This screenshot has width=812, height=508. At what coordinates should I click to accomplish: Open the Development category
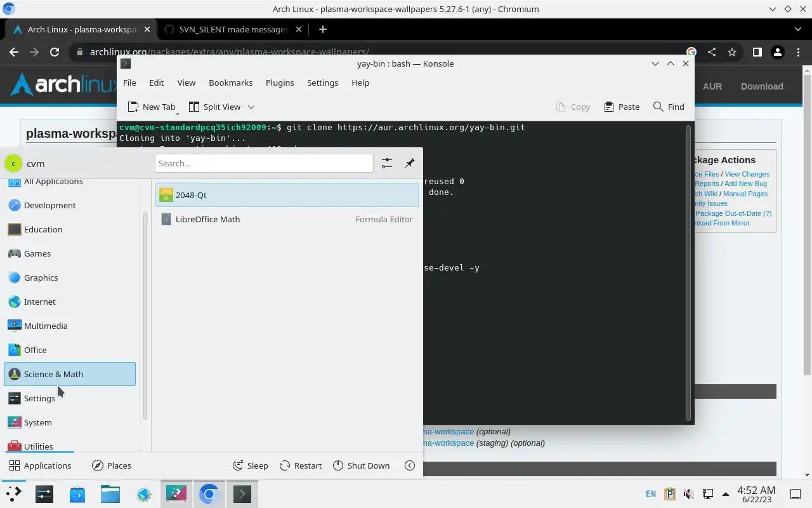pyautogui.click(x=70, y=205)
